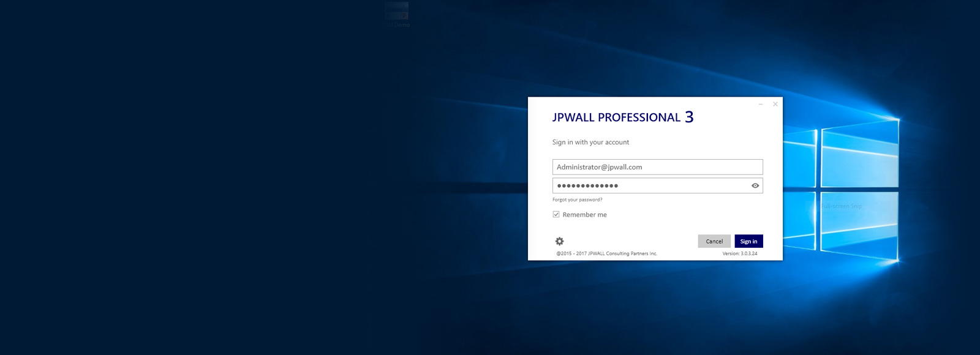Reveal password with the eye icon
Viewport: 980px width, 355px height.
pyautogui.click(x=755, y=185)
